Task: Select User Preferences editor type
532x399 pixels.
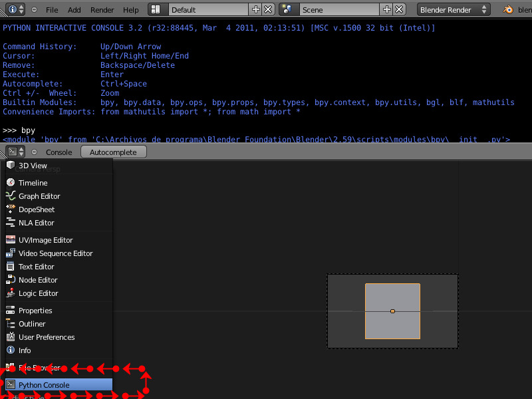Action: 59,337
